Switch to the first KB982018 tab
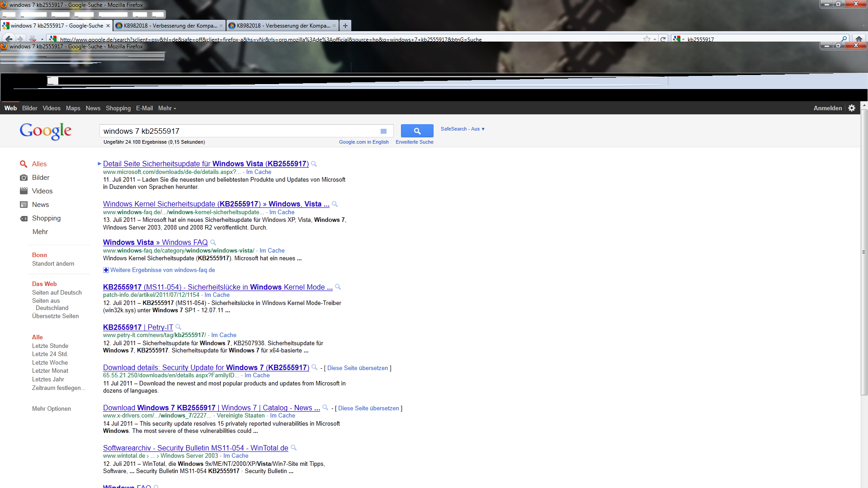Image resolution: width=868 pixels, height=488 pixels. tap(170, 26)
